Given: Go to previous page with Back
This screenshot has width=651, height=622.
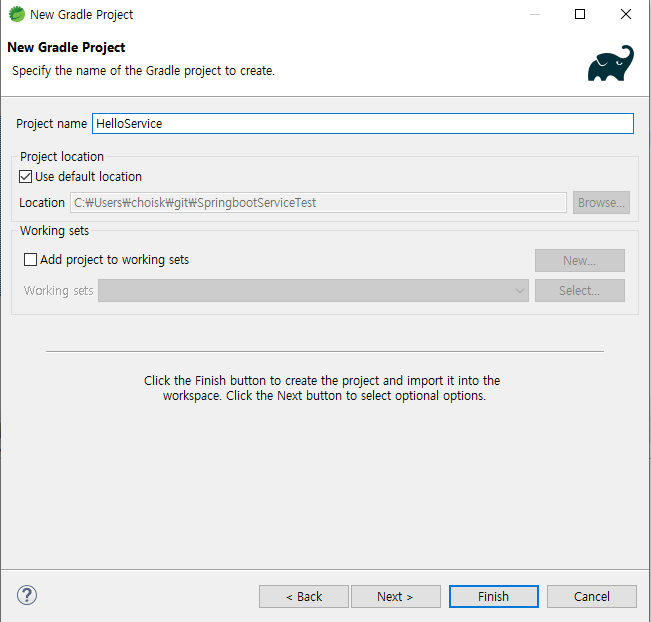Looking at the screenshot, I should click(x=304, y=597).
